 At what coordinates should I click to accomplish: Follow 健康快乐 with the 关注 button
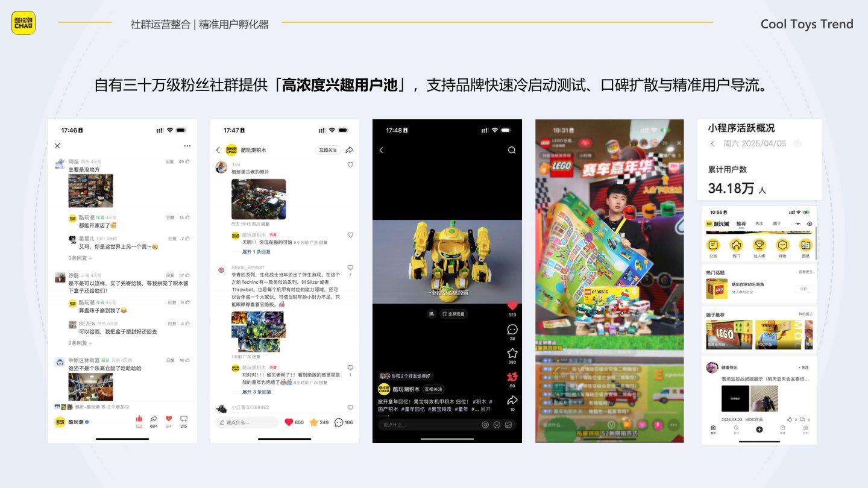(804, 367)
